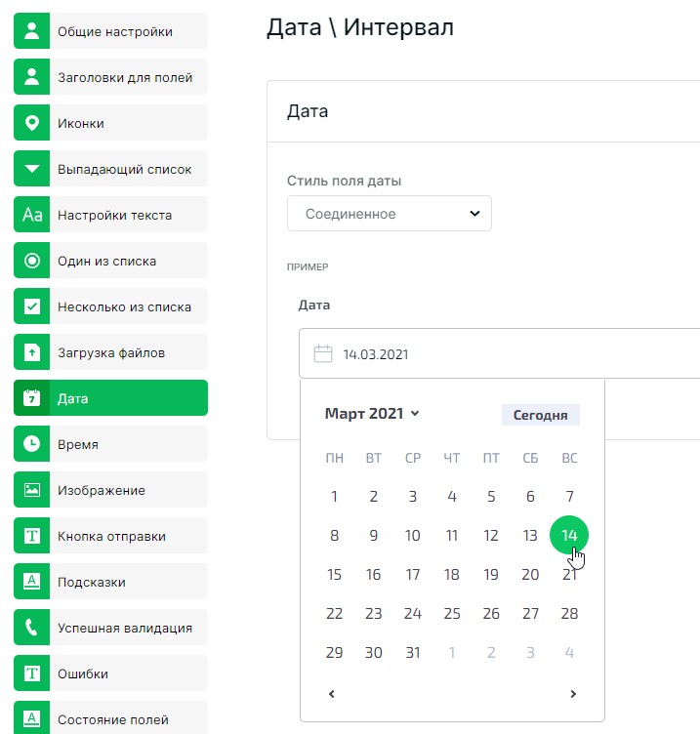Click the radio icon for Один из списка
The image size is (700, 734).
pos(31,261)
